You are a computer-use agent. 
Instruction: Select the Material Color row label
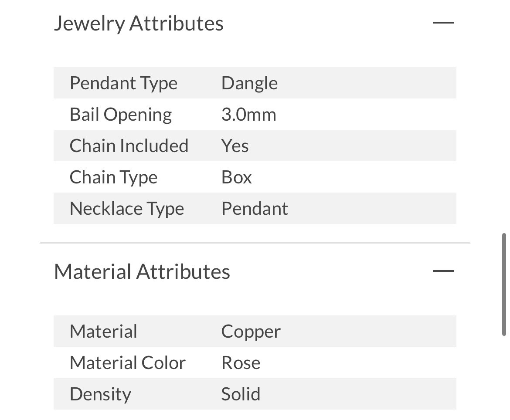(x=127, y=363)
